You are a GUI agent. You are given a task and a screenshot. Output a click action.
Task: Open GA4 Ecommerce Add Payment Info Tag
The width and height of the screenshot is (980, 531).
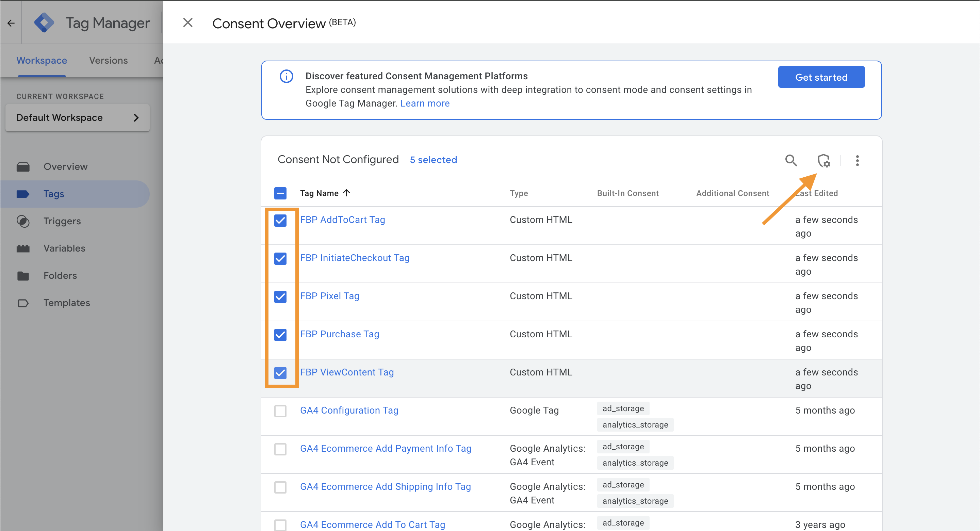click(x=386, y=448)
